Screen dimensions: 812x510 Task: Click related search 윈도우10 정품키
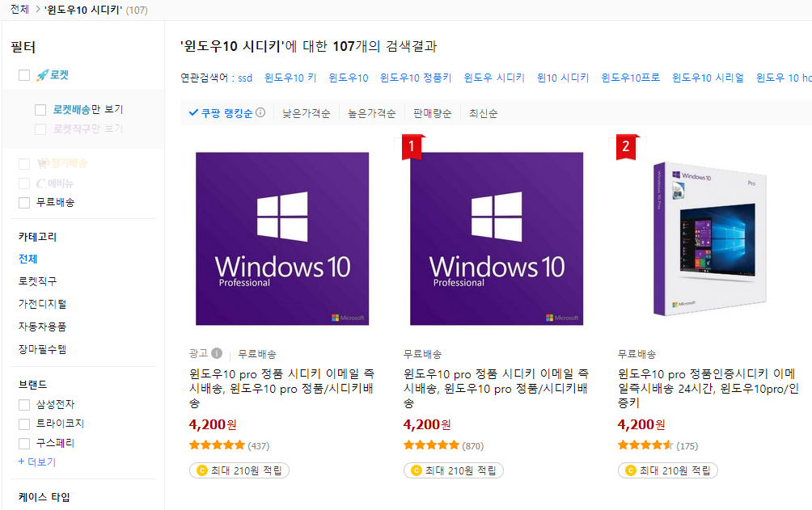coord(416,78)
